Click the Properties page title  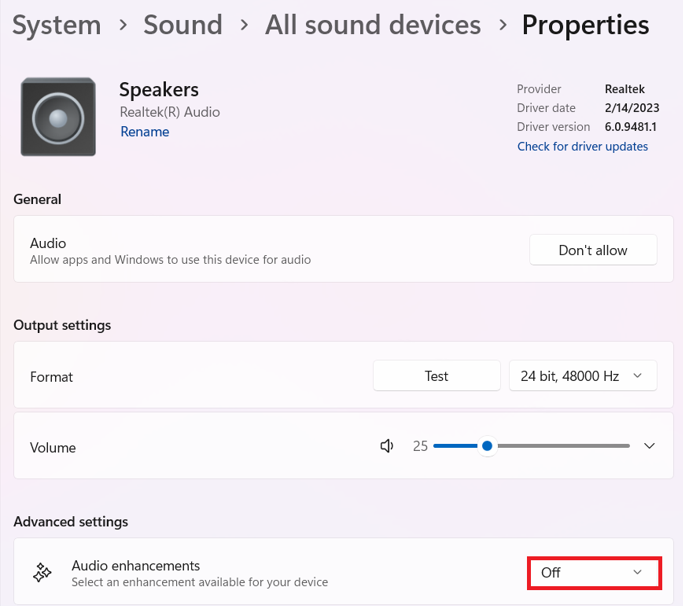coord(585,25)
